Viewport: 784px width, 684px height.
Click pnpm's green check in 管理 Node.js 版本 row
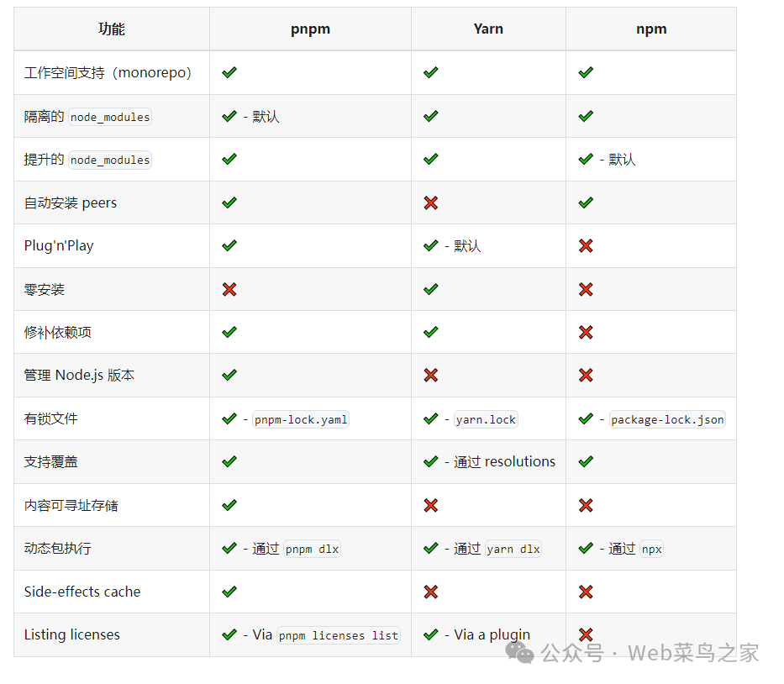(x=229, y=375)
